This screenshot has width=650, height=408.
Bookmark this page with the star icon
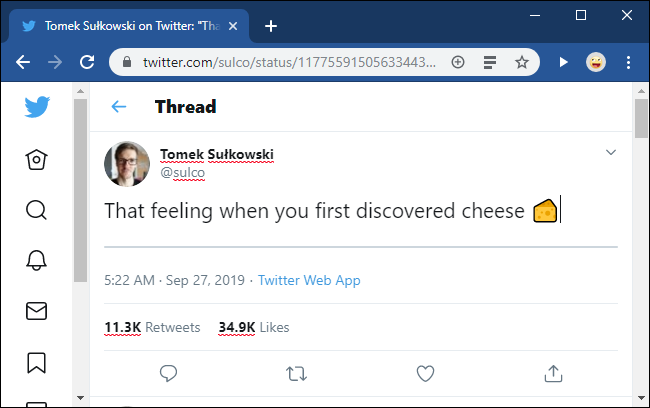(521, 62)
